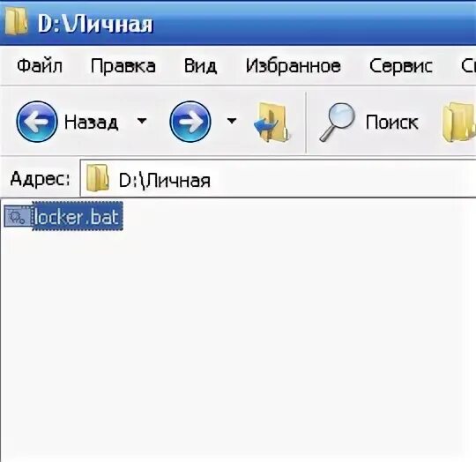Viewport: 476px width, 462px height.
Task: Open the Сервис menu
Action: point(401,66)
